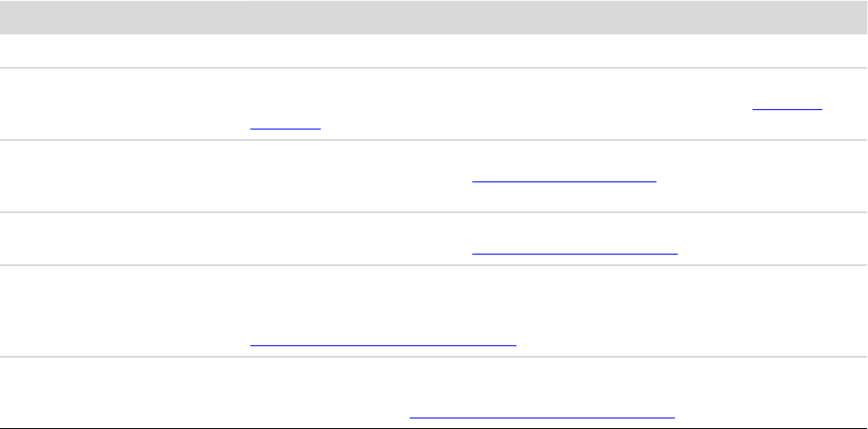Click the wrapped link continuation on second row's lower line
Screen dimensions: 868x429
[x=285, y=127]
